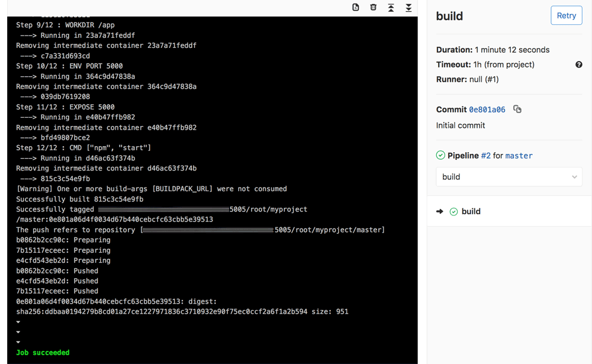This screenshot has width=592, height=364.
Task: Click the Timeout help question mark
Action: pyautogui.click(x=578, y=65)
